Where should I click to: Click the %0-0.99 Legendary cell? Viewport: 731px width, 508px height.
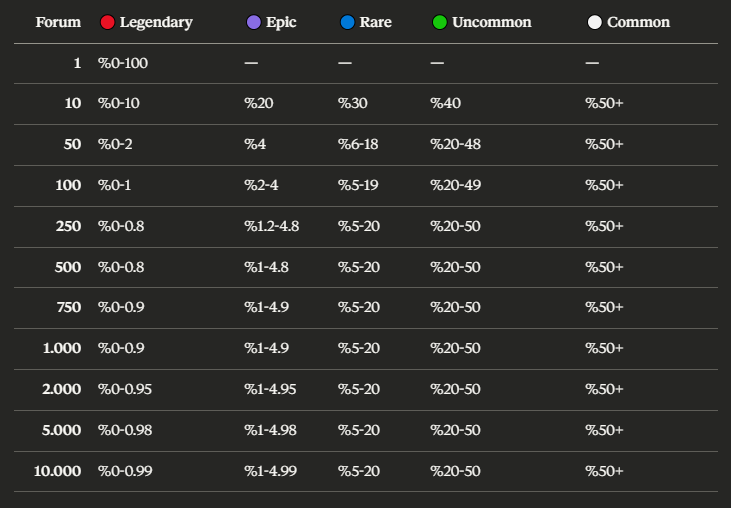tap(125, 471)
